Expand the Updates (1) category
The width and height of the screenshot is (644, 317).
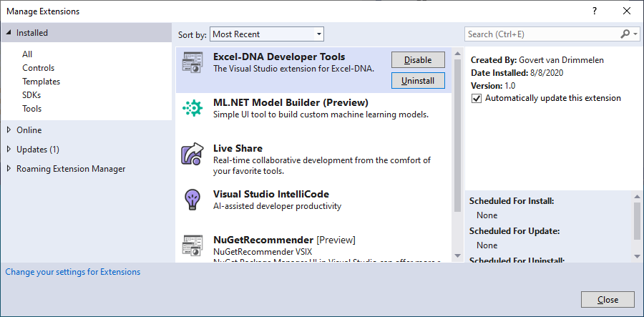coord(9,150)
